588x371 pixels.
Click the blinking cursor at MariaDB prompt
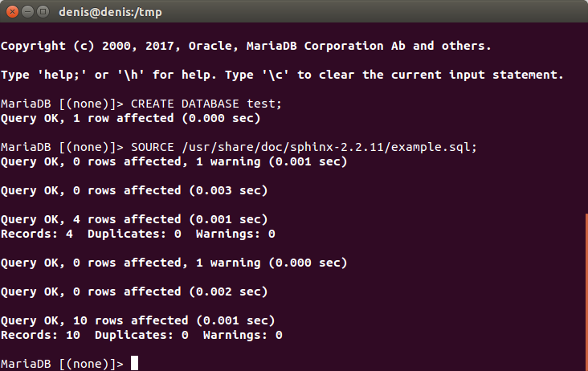coord(135,363)
